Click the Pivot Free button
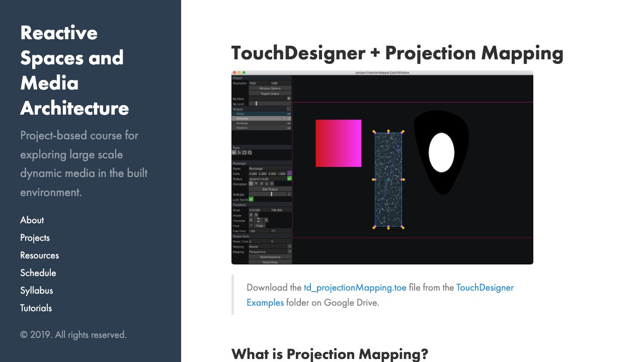 point(260,226)
